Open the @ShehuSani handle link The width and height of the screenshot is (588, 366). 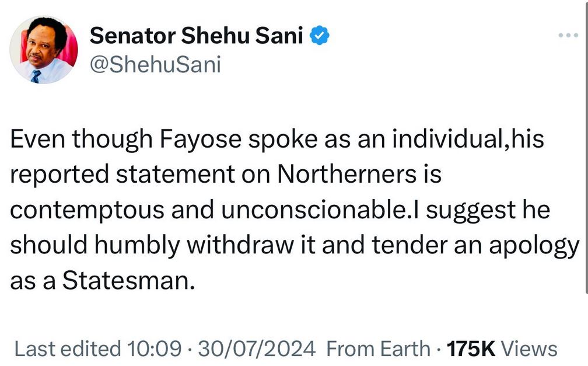(155, 64)
